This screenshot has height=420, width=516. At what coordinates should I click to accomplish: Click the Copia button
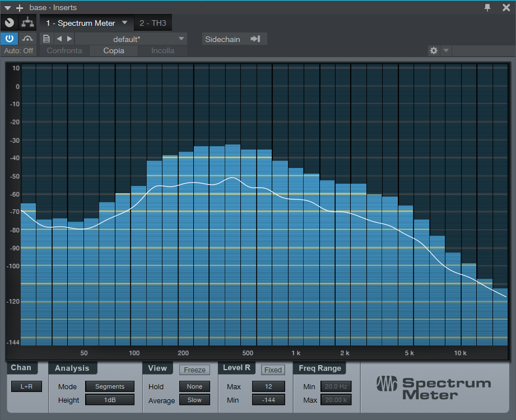[114, 50]
